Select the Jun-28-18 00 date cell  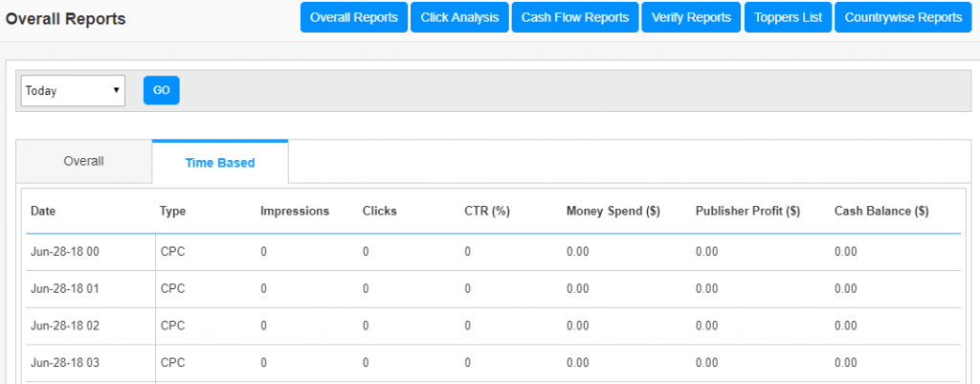(x=65, y=252)
